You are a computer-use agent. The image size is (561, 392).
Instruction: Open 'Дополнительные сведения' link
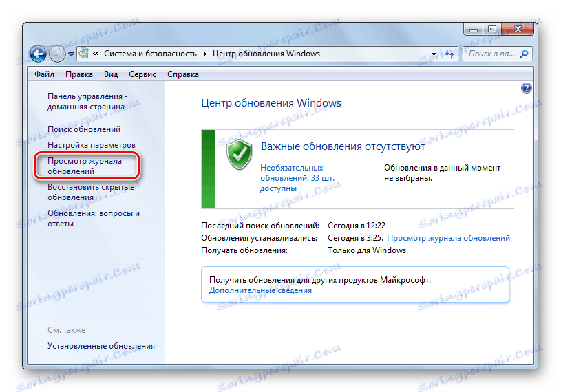point(260,290)
